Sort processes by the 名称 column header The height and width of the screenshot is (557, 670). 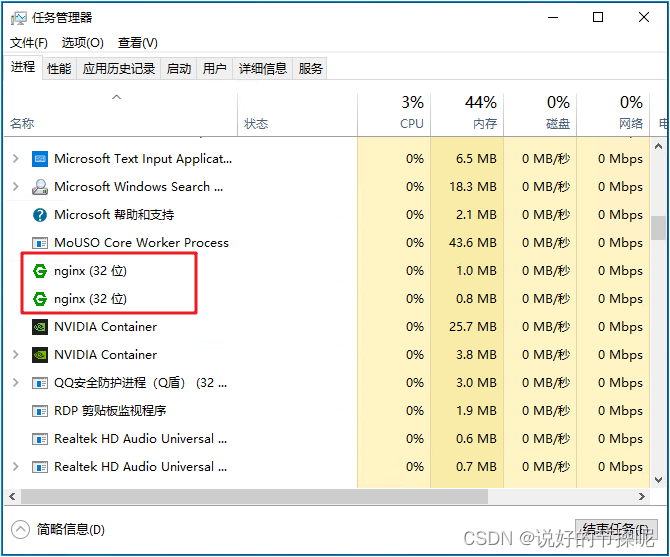[x=120, y=114]
